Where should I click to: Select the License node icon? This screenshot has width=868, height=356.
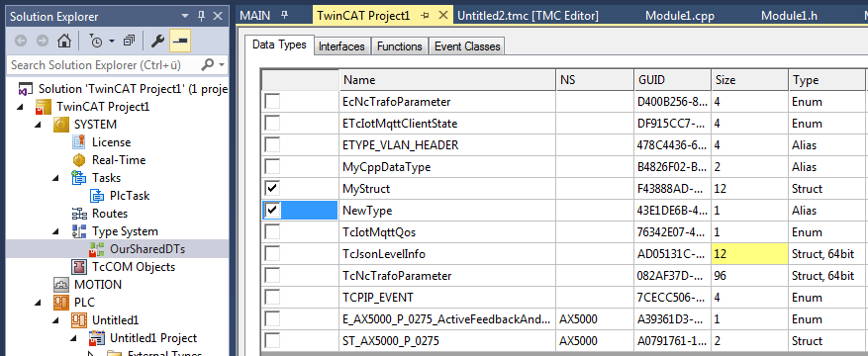click(x=79, y=142)
